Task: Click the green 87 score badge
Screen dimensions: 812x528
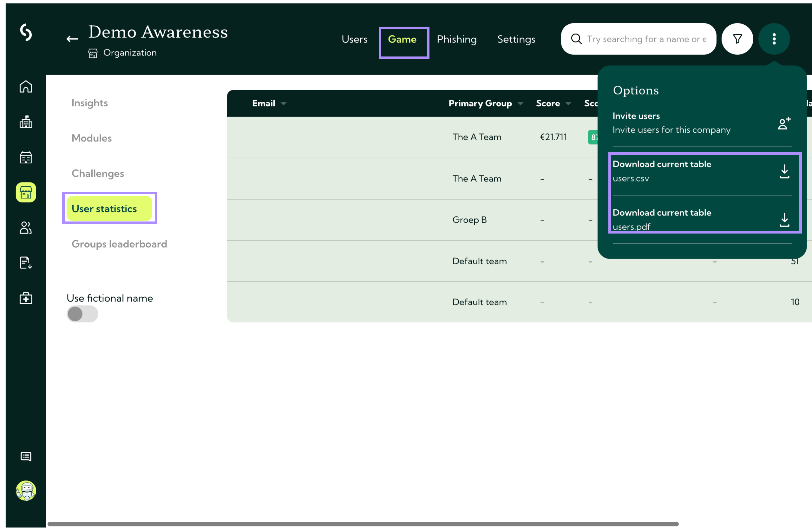Action: point(593,137)
